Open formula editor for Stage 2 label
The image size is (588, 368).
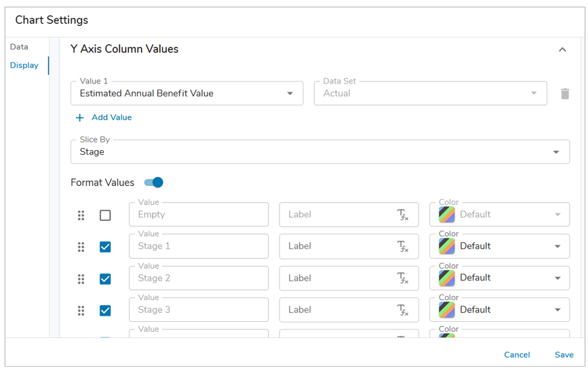point(403,278)
